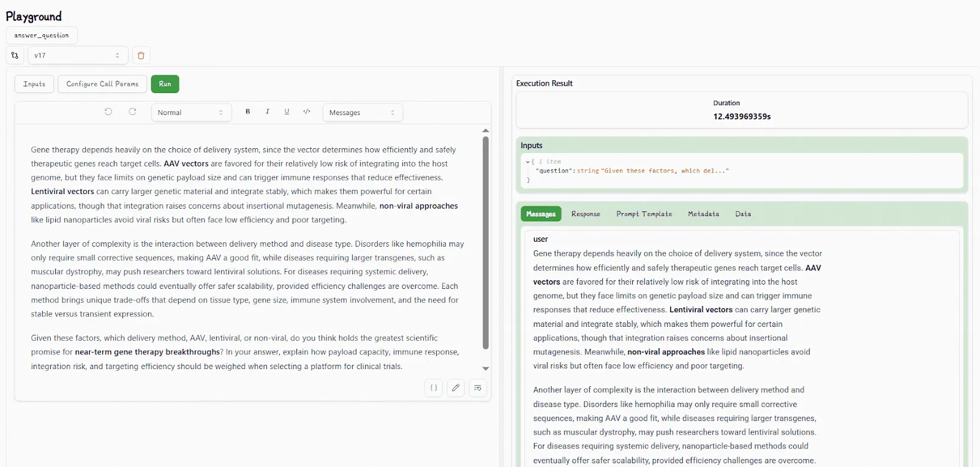Click the version compare icon beside v17

pos(15,55)
